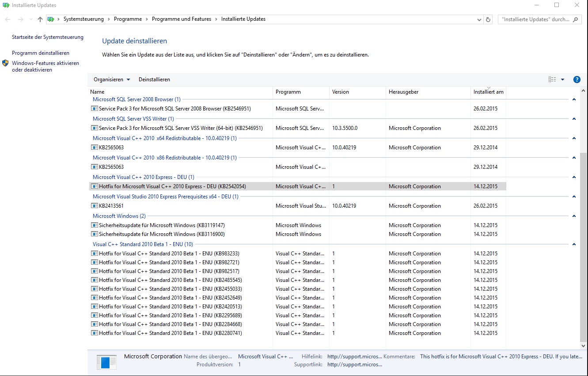Collapse the Visual C++ Standard 2010 Beta group
The image size is (588, 376).
(x=574, y=244)
